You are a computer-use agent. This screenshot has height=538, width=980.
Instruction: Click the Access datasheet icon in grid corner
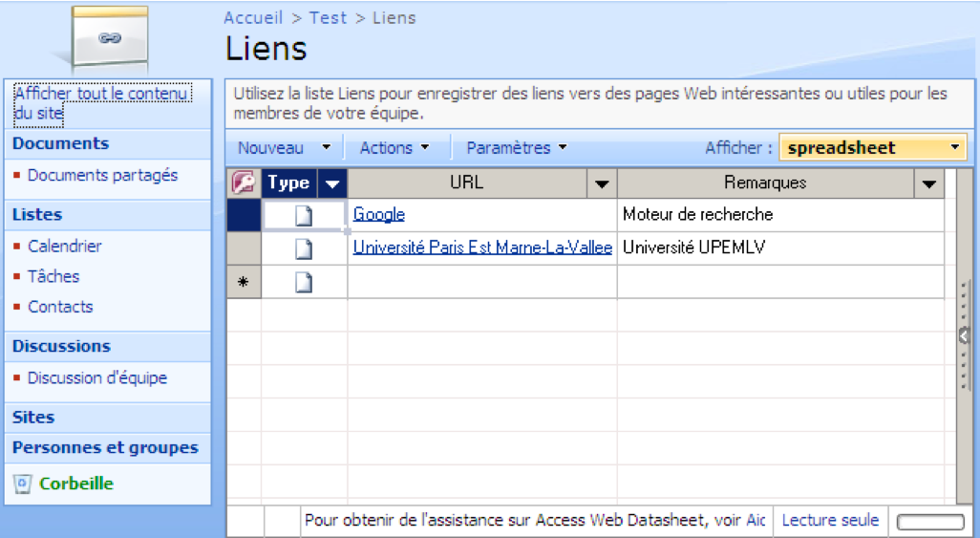[244, 183]
